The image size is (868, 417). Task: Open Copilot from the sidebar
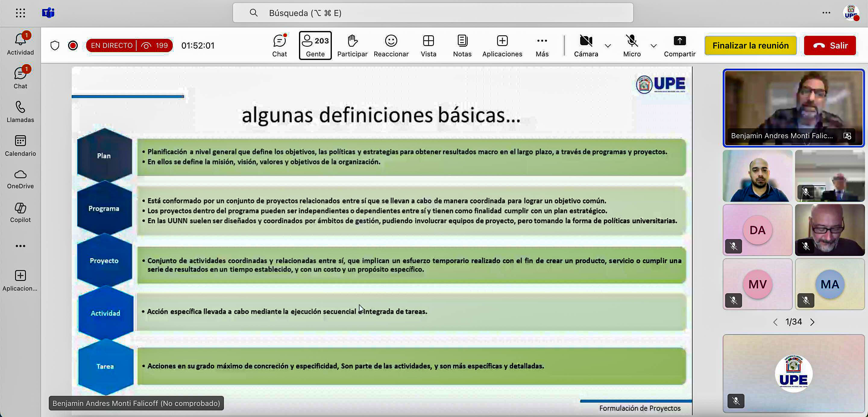20,212
